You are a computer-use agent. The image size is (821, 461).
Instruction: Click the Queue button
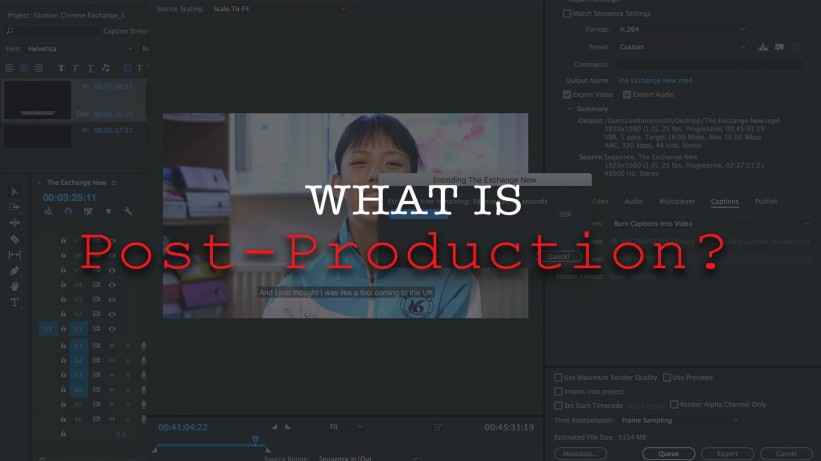[x=669, y=452]
